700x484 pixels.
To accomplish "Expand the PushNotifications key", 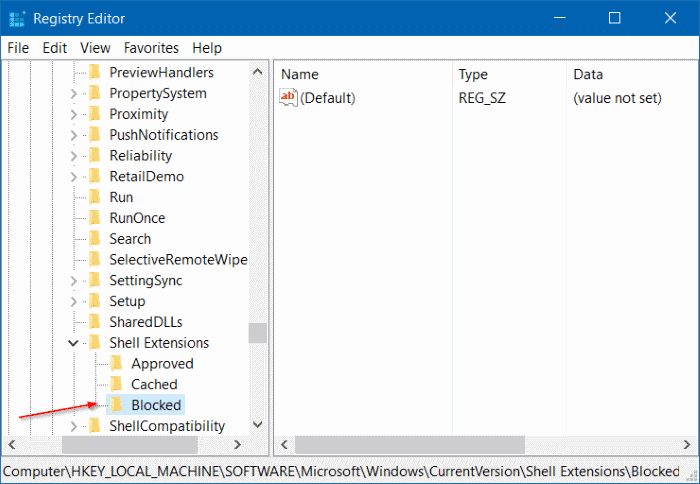I will click(x=74, y=135).
